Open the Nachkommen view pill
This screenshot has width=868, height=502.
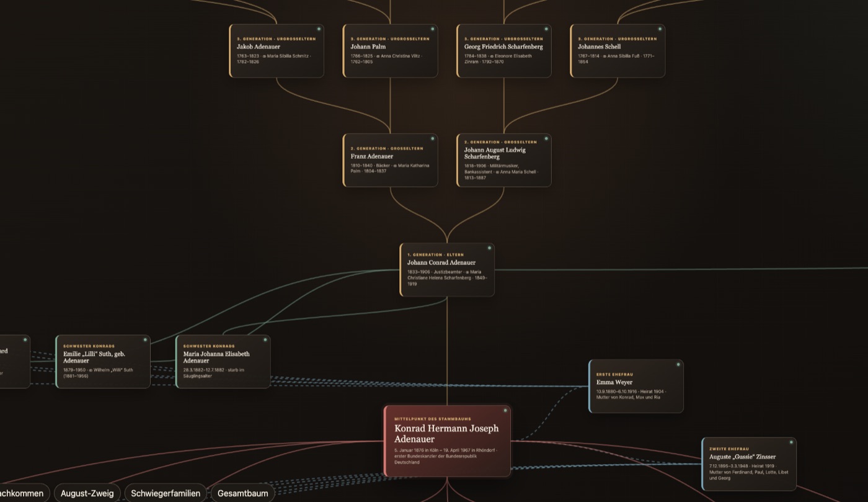22,493
